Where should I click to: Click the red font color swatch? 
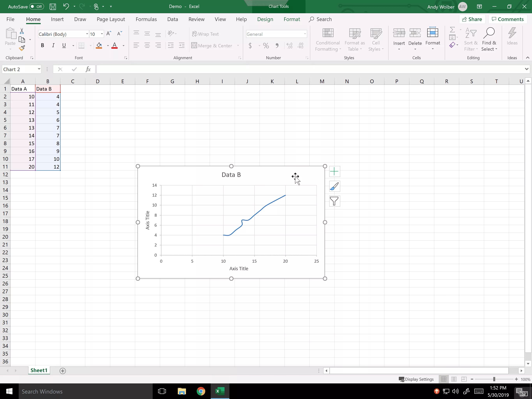click(x=115, y=45)
